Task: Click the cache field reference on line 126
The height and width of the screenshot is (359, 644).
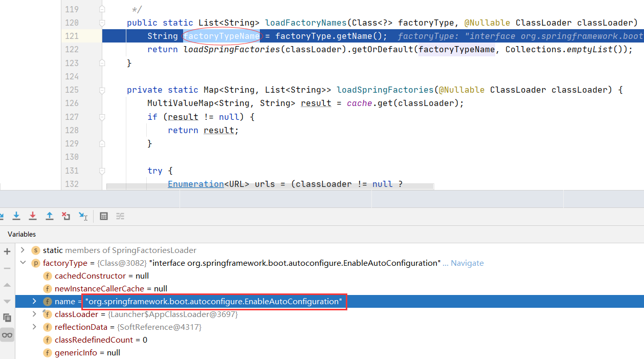Action: click(360, 103)
